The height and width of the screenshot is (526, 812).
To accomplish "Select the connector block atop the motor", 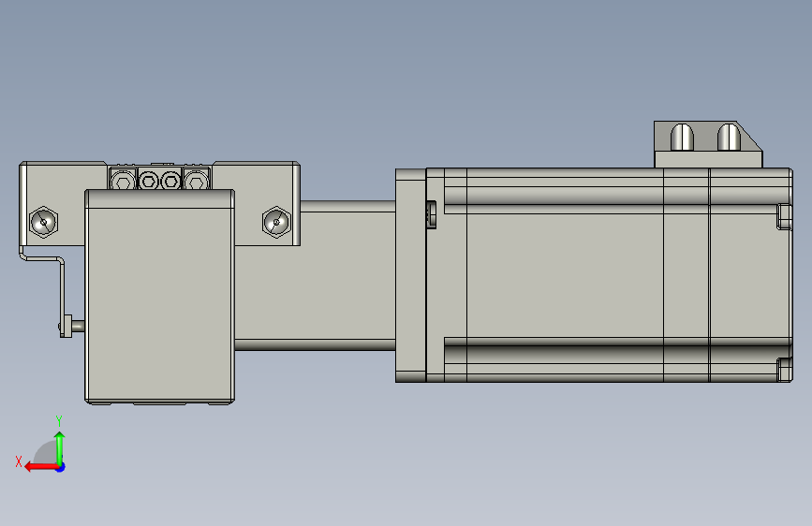I will tap(708, 144).
